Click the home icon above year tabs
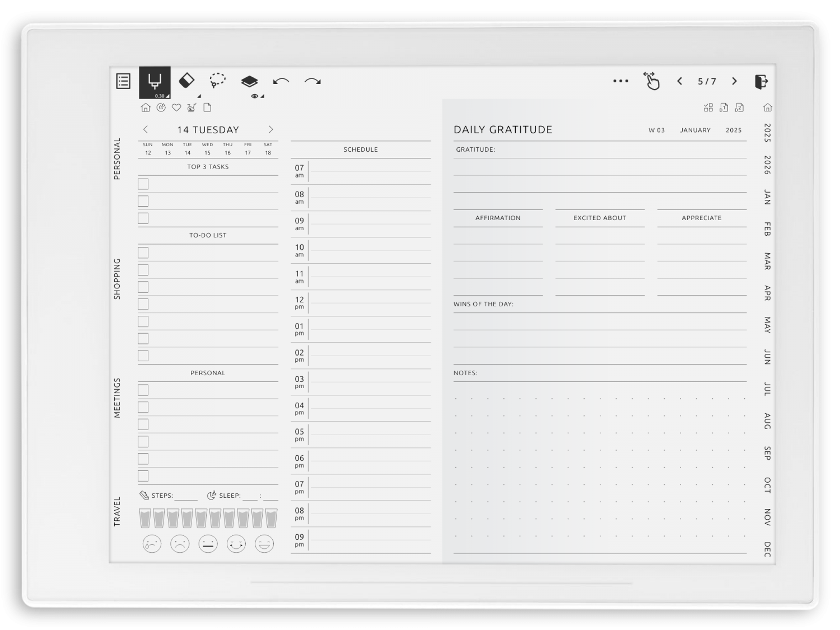Viewport: 840px width, 630px height. 768,108
